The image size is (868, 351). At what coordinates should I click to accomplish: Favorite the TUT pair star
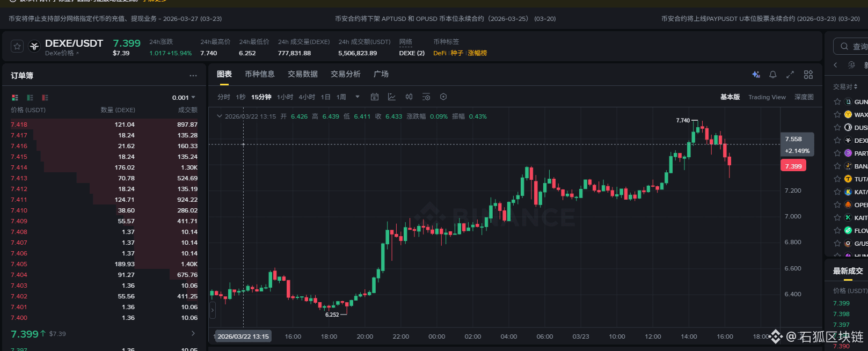837,179
